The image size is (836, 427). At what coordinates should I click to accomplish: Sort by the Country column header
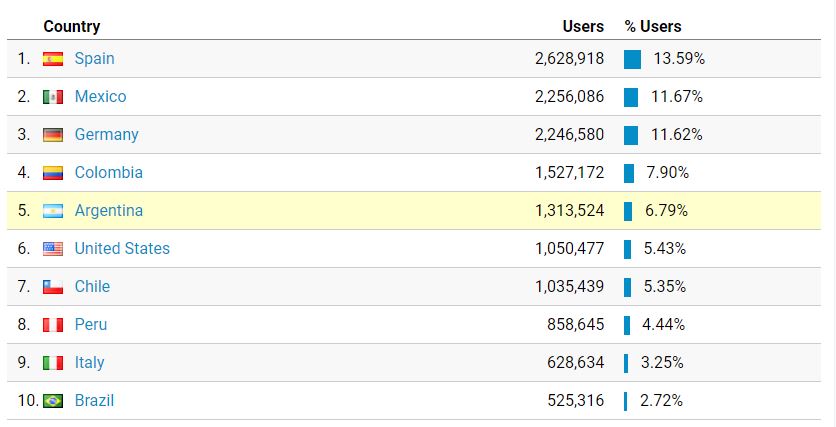pos(71,26)
